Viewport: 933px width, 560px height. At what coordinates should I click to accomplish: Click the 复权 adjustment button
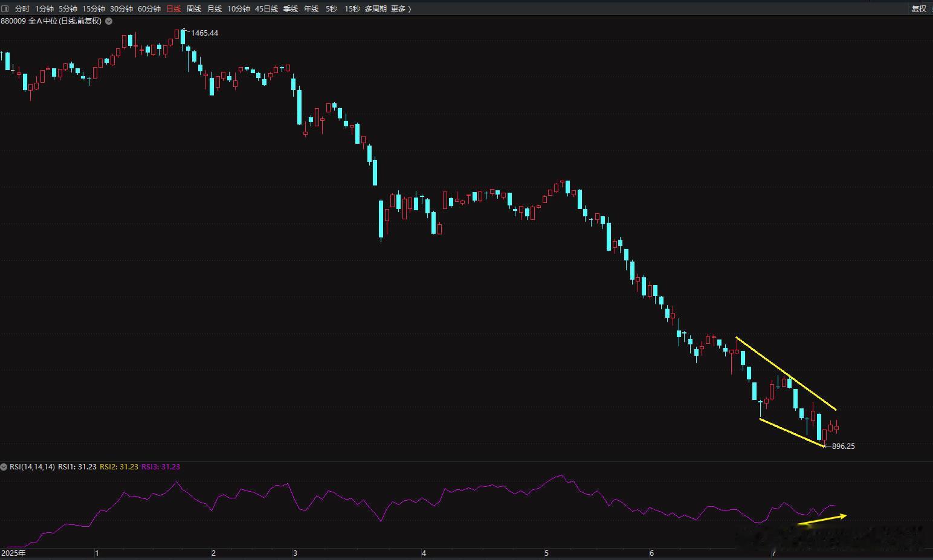pyautogui.click(x=919, y=8)
